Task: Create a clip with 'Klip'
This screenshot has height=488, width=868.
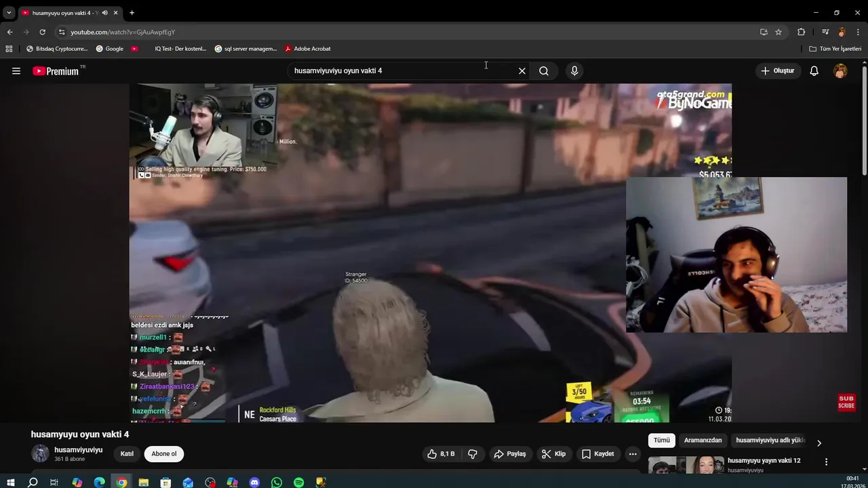Action: coord(553,454)
